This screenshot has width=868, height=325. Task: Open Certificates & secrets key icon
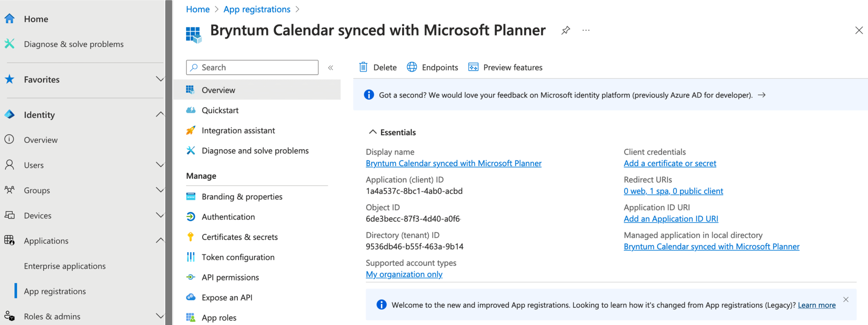click(x=191, y=237)
